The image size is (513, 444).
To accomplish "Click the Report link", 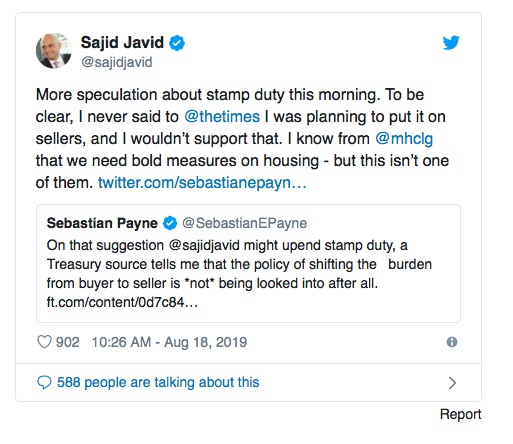I will click(x=461, y=414).
